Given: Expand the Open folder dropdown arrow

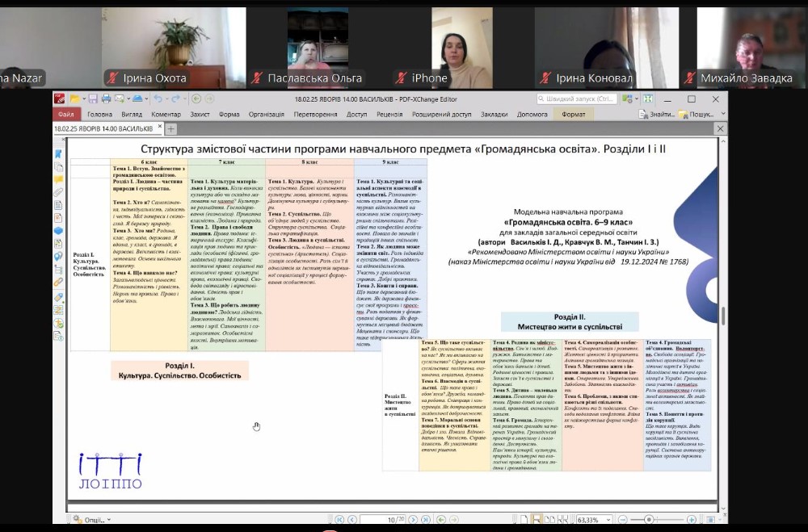Looking at the screenshot, I should pos(83,99).
